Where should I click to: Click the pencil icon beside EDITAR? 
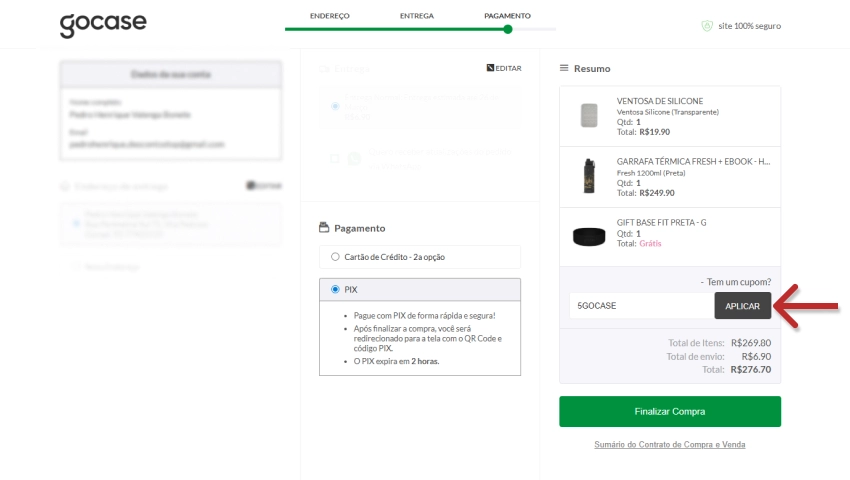pos(490,68)
